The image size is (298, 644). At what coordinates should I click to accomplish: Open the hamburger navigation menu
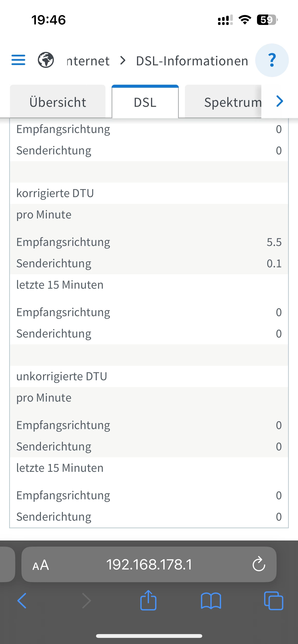click(18, 60)
